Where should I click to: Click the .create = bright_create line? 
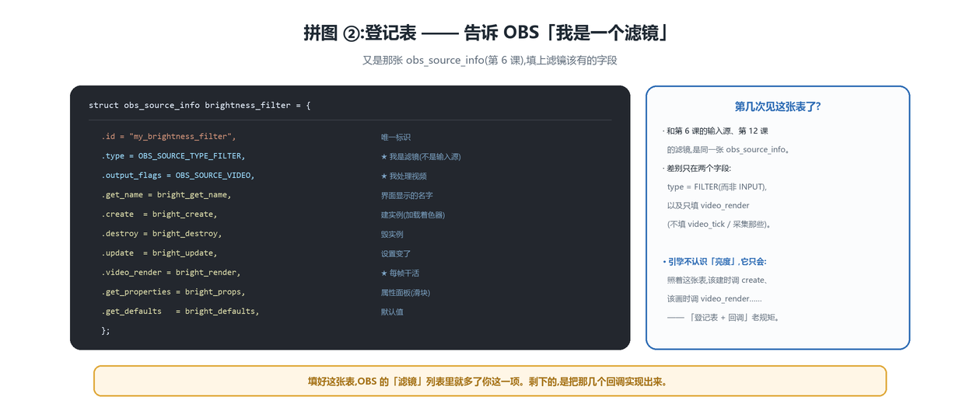[x=159, y=214]
